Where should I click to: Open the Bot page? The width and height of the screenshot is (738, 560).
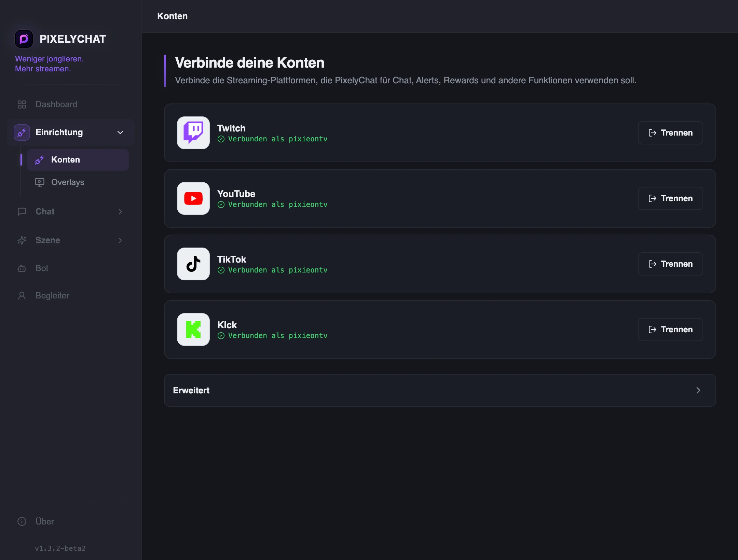coord(71,268)
